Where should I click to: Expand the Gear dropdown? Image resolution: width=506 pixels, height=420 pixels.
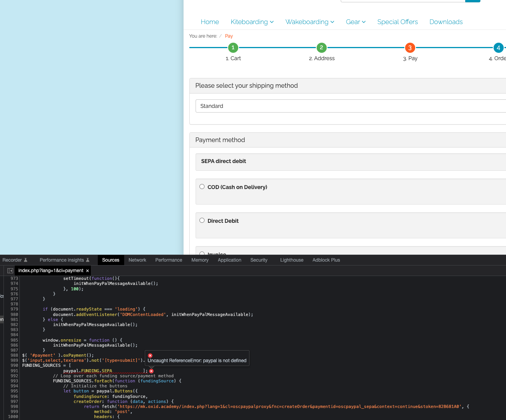[355, 22]
